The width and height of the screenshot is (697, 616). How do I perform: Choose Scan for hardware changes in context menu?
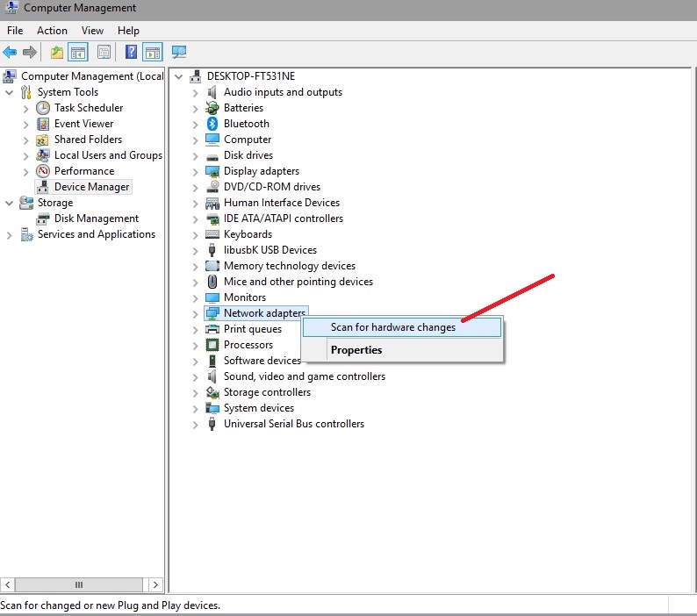click(x=392, y=327)
